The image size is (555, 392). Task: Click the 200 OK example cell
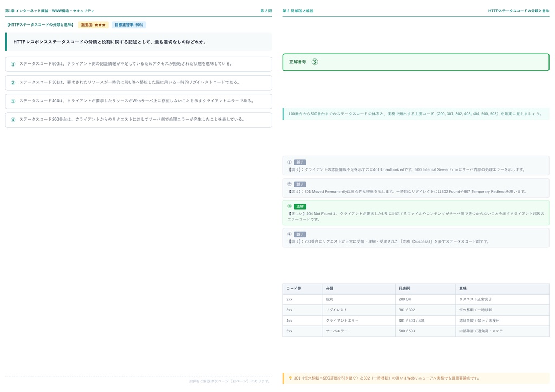425,299
